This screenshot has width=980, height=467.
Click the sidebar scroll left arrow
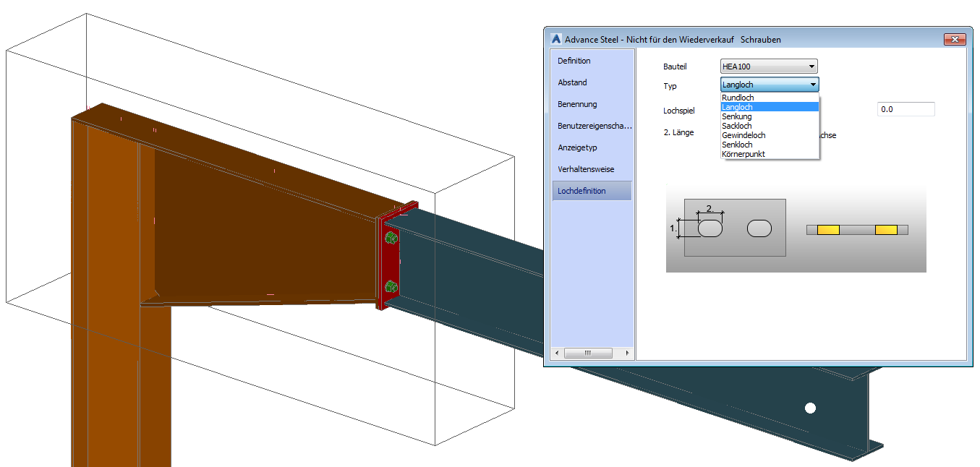556,354
